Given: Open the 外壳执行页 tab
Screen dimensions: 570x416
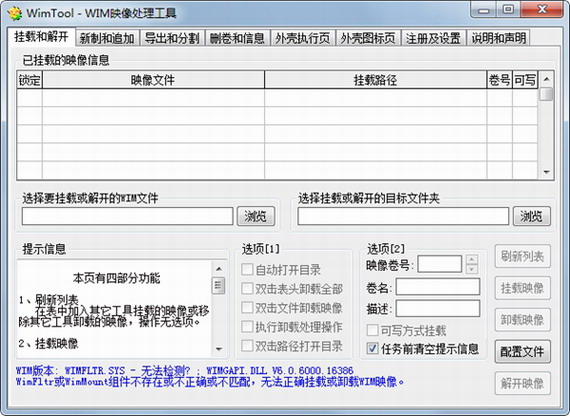Looking at the screenshot, I should coord(302,38).
